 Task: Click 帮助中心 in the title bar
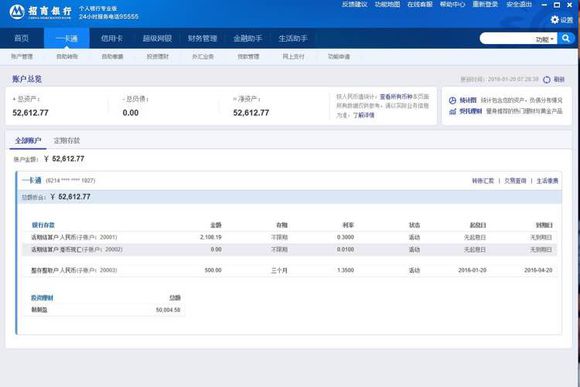452,4
